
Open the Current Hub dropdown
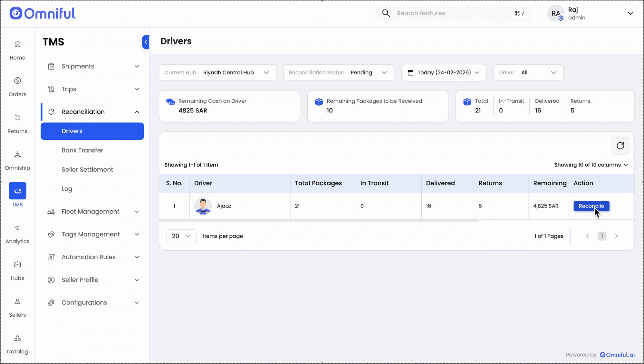[x=217, y=72]
